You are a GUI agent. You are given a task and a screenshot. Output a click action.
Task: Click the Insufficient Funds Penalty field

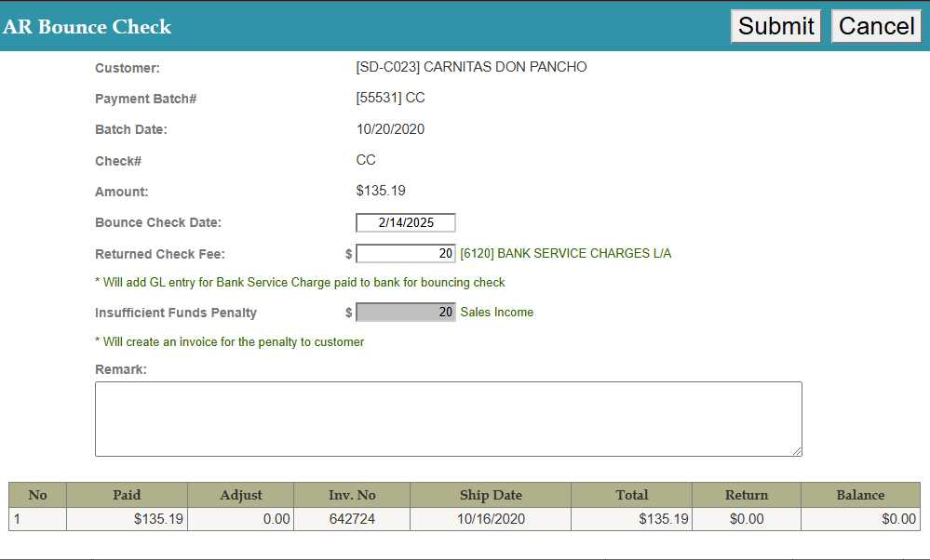[x=406, y=313]
